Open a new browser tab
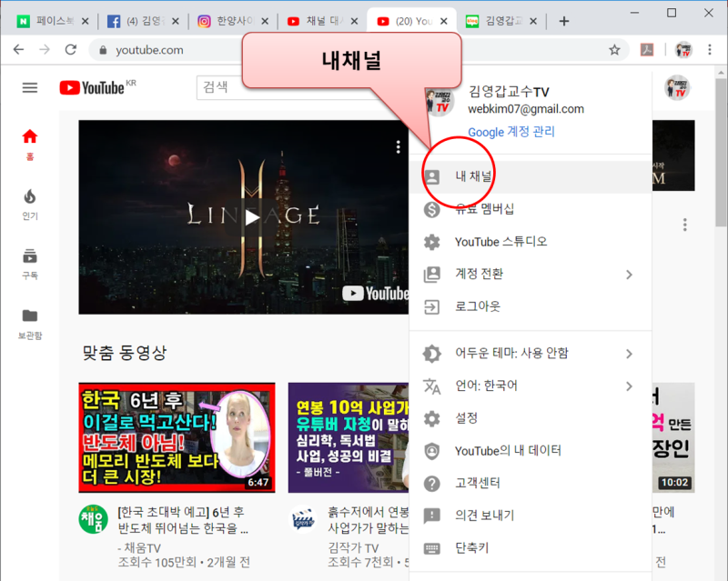The image size is (728, 581). [x=563, y=21]
